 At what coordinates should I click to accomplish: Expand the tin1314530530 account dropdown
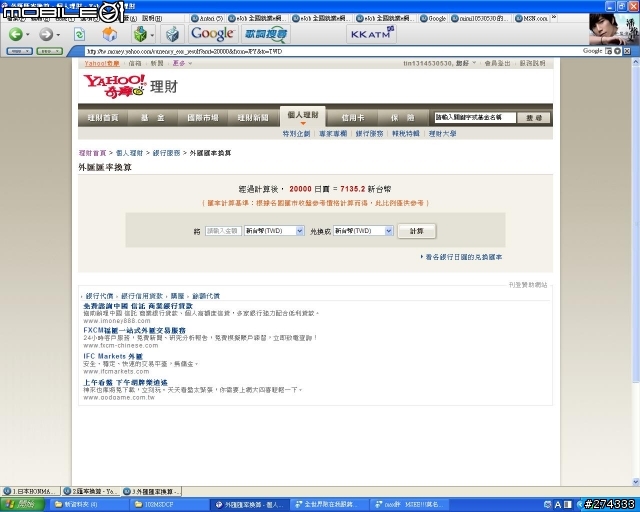point(440,63)
